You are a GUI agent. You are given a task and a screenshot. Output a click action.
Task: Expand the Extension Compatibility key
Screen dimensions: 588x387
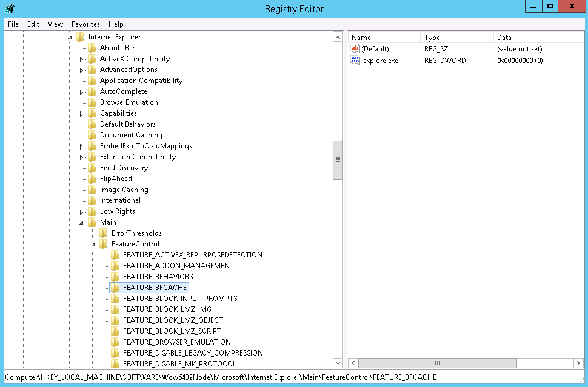pos(81,157)
